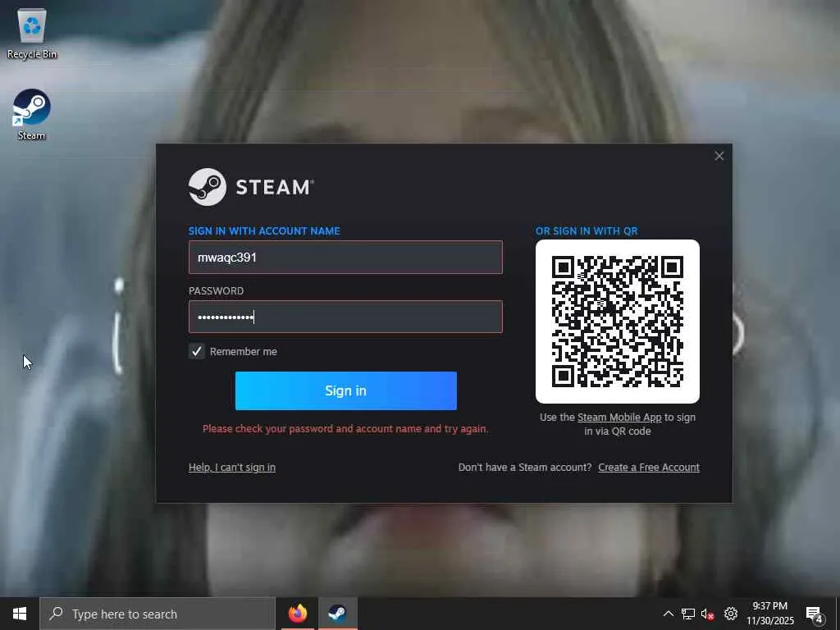This screenshot has width=840, height=630.
Task: Click the Sign in button
Action: [345, 390]
